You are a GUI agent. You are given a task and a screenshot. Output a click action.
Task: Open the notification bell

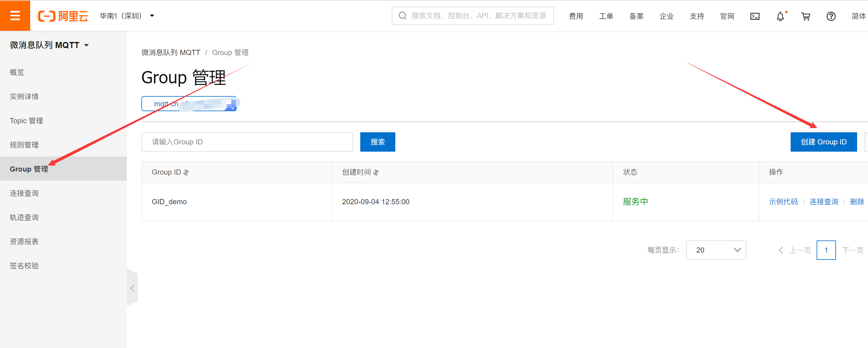click(780, 16)
